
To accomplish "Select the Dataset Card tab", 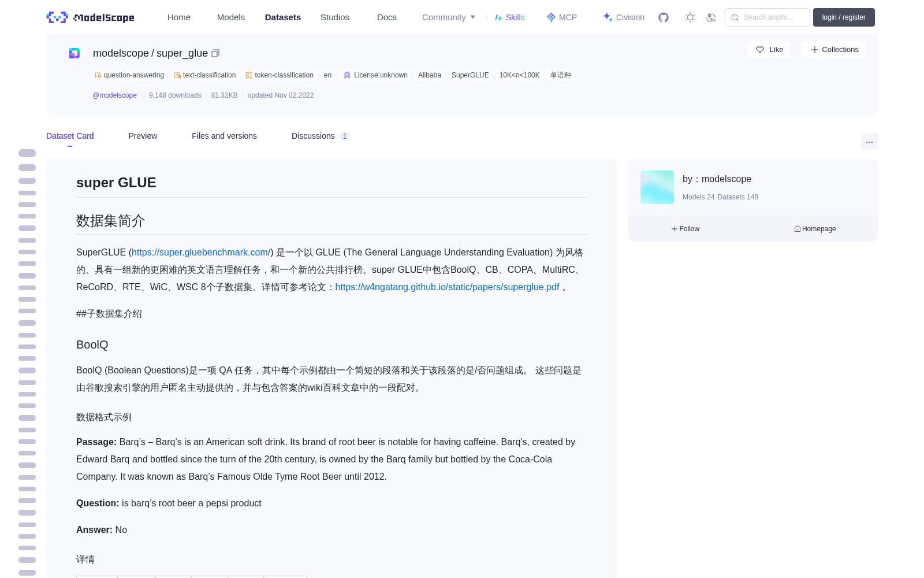I will pyautogui.click(x=70, y=136).
